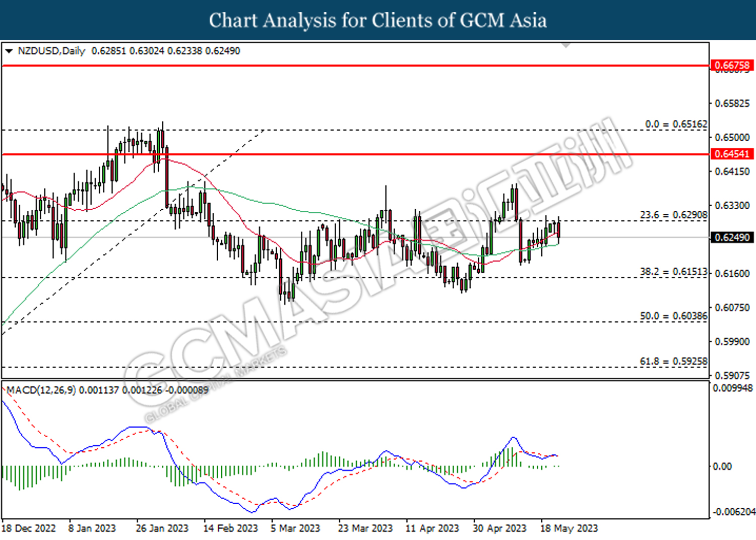This screenshot has height=540, width=756.
Task: Click the 0.61600 price axis value
Action: [732, 273]
